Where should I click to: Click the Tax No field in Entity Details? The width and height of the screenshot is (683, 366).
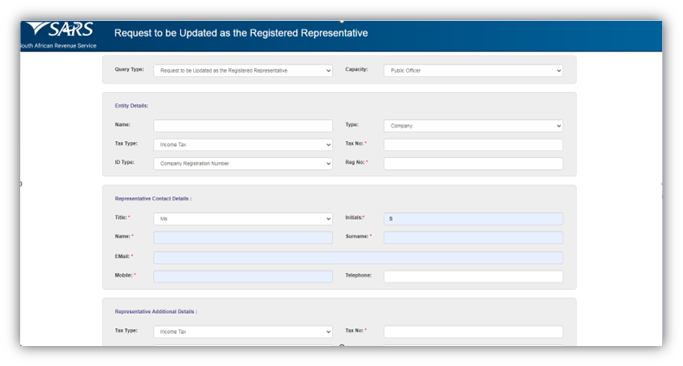[x=473, y=145]
